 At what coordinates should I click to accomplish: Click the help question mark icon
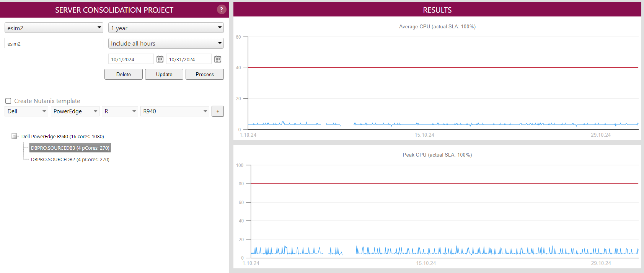222,10
